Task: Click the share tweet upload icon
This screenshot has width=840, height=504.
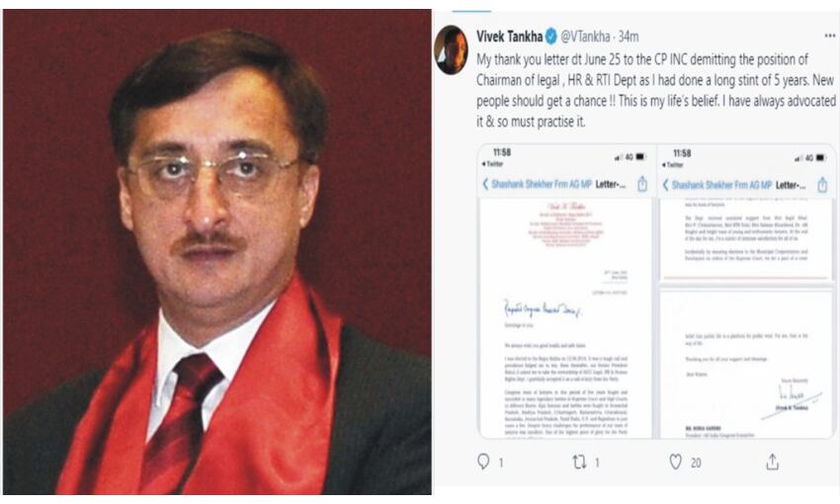Action: coord(772,462)
